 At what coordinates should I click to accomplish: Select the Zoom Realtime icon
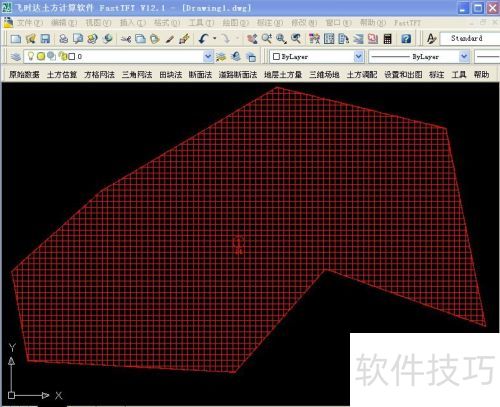pyautogui.click(x=267, y=39)
